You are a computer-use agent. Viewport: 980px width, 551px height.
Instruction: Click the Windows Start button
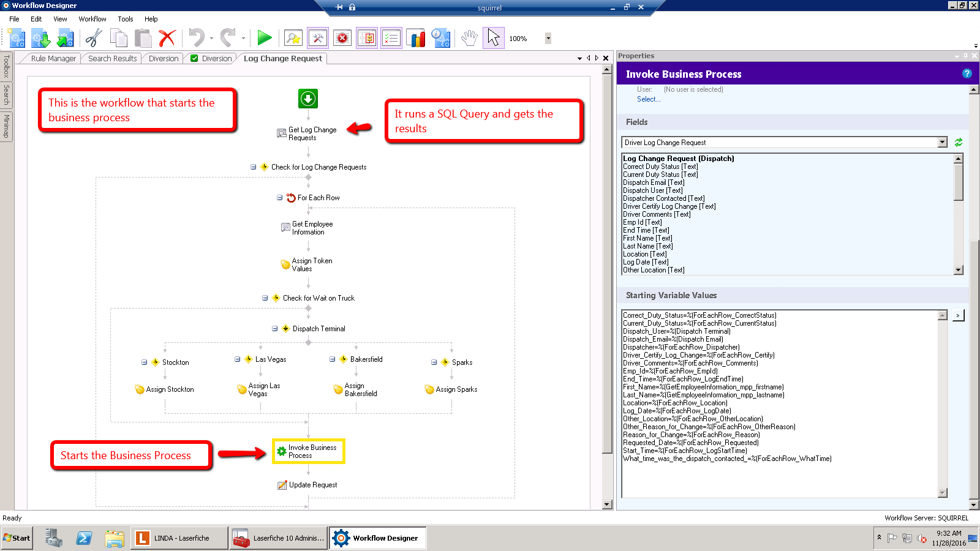(17, 538)
